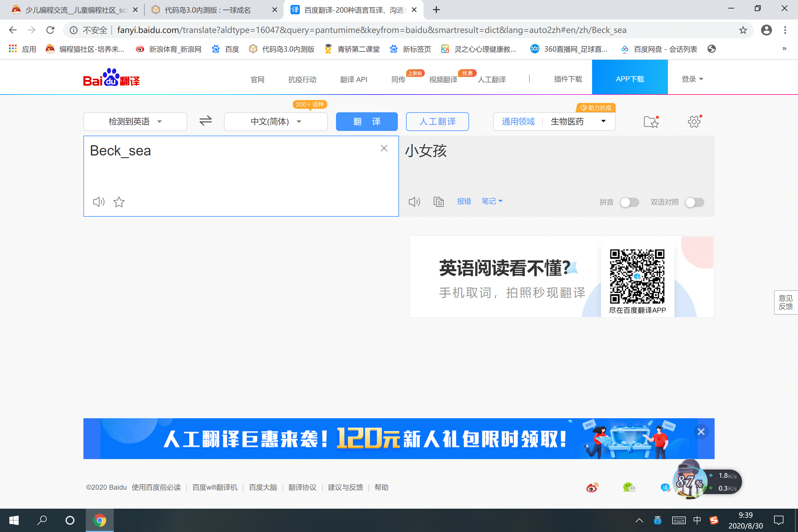This screenshot has height=532, width=798.
Task: Copy the translation result
Action: tap(438, 202)
